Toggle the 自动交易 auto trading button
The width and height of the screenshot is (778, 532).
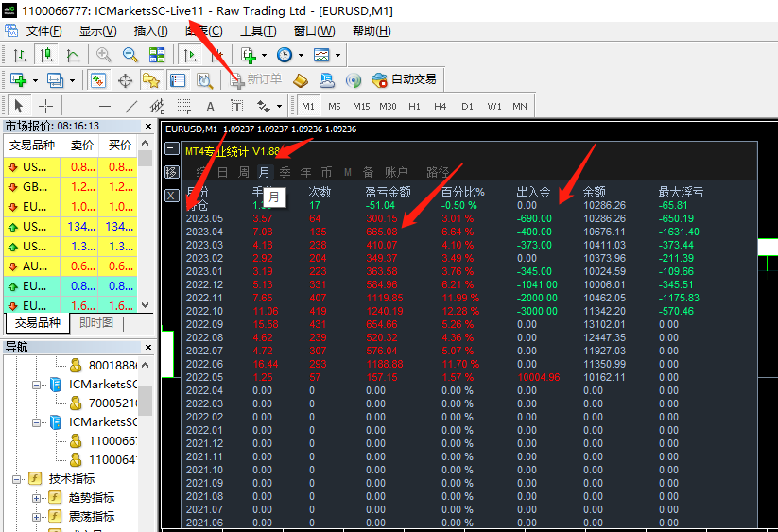click(x=405, y=79)
